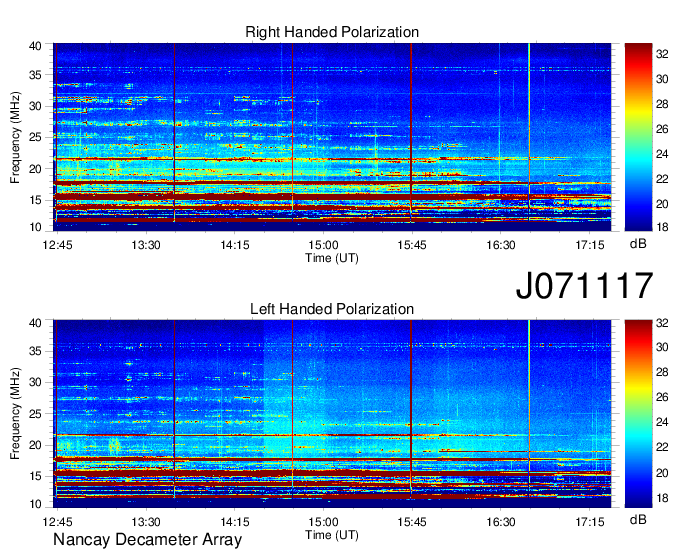This screenshot has height=552, width=680.
Task: Click the 10 MHz tick on the lower plot
Action: pyautogui.click(x=35, y=504)
